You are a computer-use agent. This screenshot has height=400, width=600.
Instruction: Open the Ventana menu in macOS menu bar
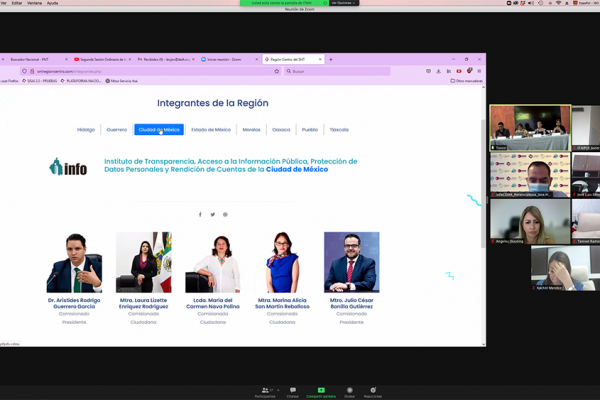[34, 3]
